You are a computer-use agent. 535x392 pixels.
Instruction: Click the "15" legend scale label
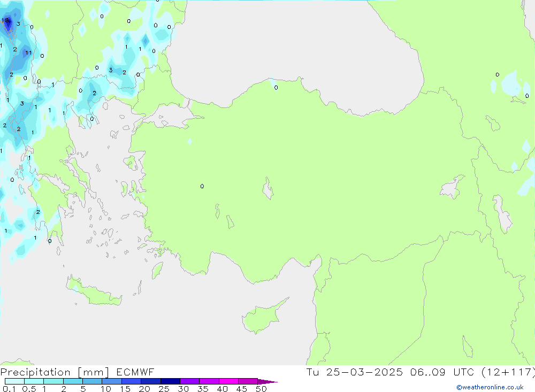[x=125, y=389]
